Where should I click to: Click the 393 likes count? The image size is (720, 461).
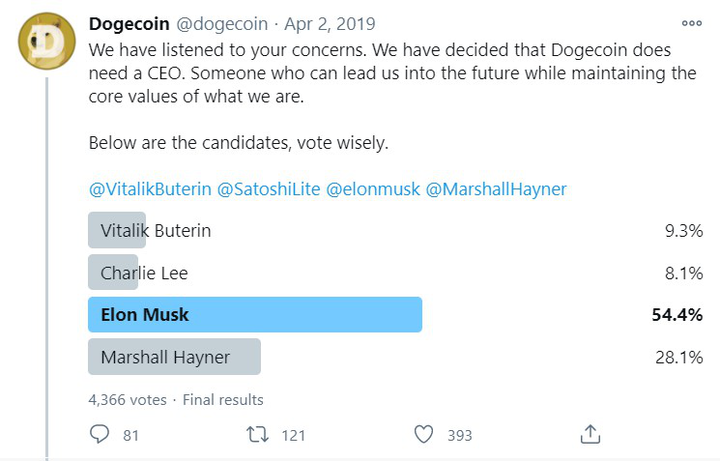coord(460,435)
